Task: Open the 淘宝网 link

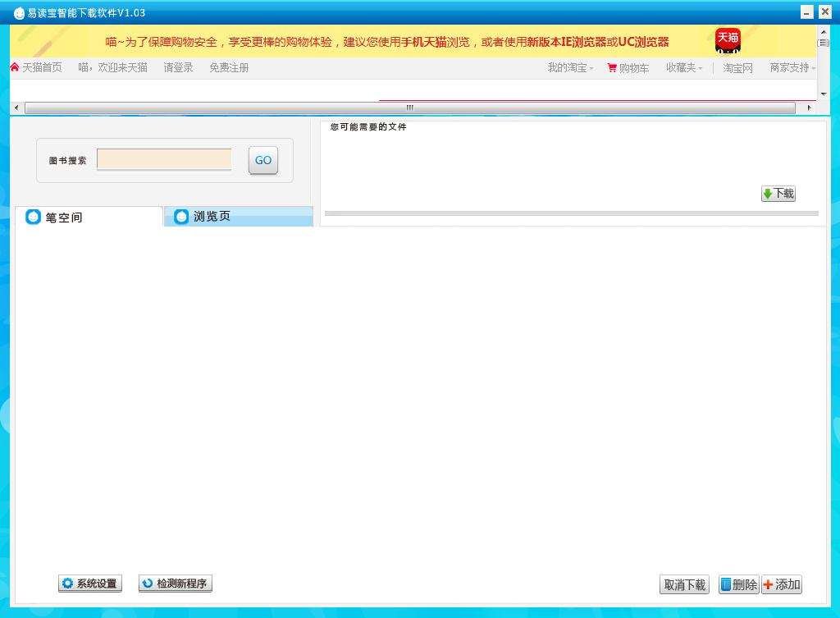Action: click(x=737, y=68)
